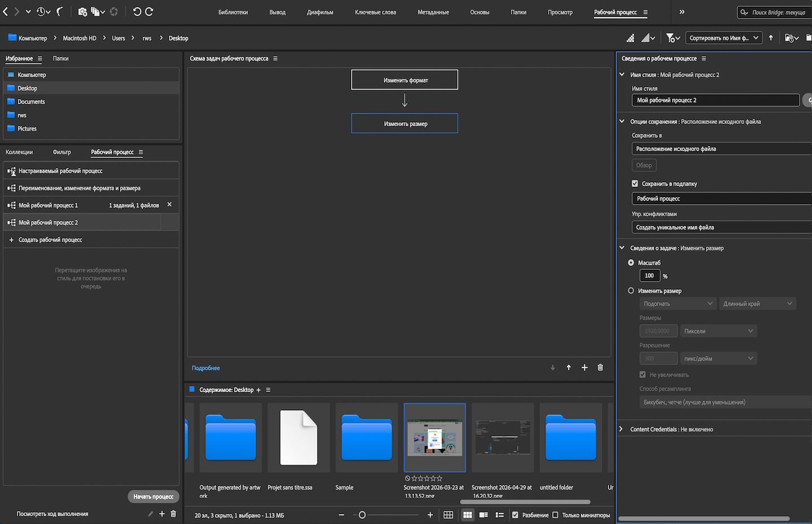The height and width of the screenshot is (524, 812).
Task: Click Создать рабочий процесс
Action: pos(50,239)
